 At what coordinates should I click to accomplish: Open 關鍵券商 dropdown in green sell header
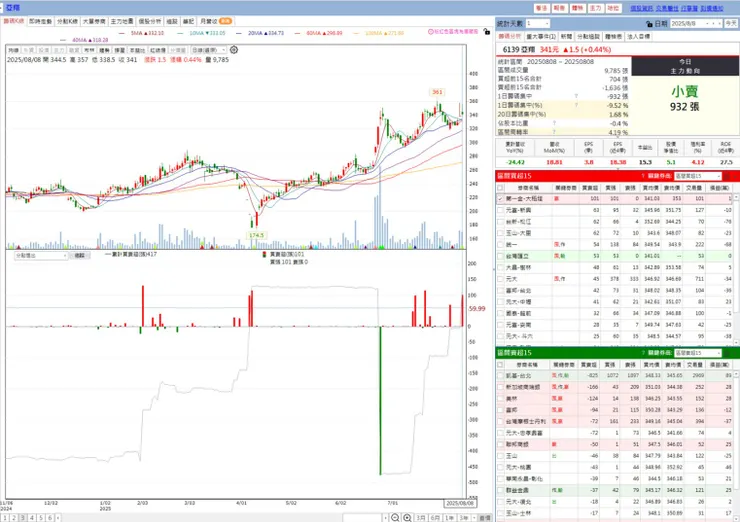pos(698,353)
